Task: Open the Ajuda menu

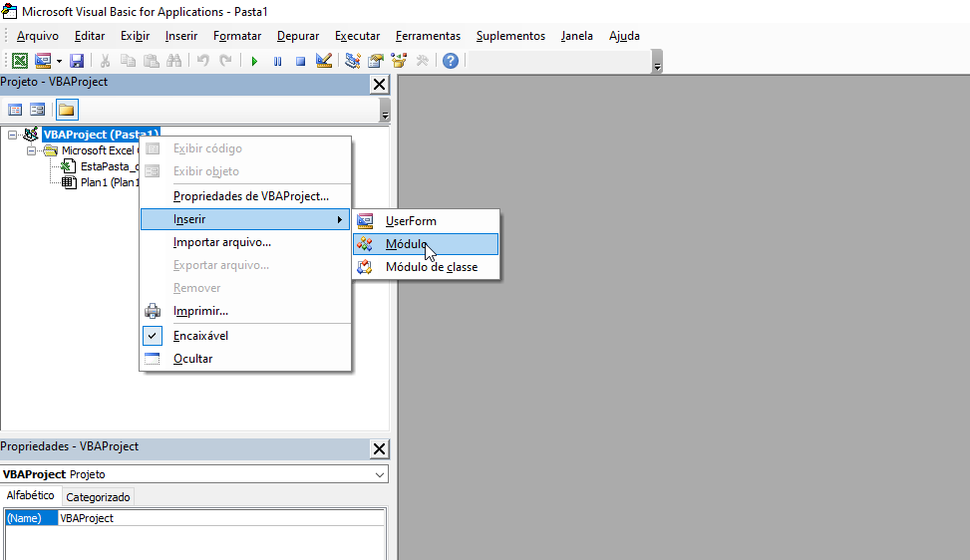Action: pos(624,36)
